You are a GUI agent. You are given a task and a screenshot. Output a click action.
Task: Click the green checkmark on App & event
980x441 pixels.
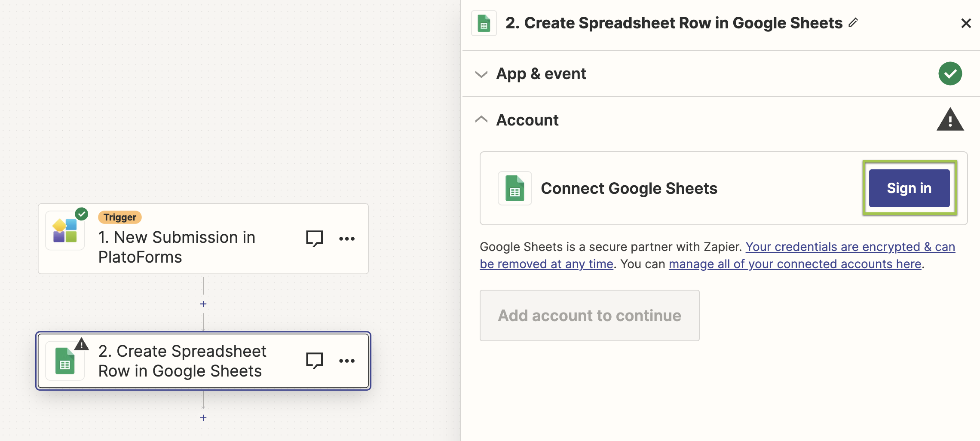(950, 73)
